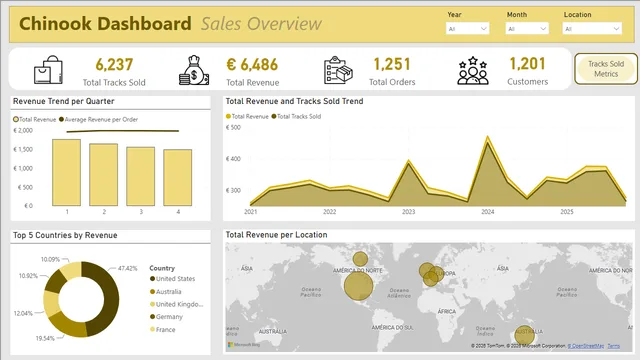This screenshot has width=640, height=360.
Task: Click the Microsoft Bing logo on map
Action: (x=244, y=344)
